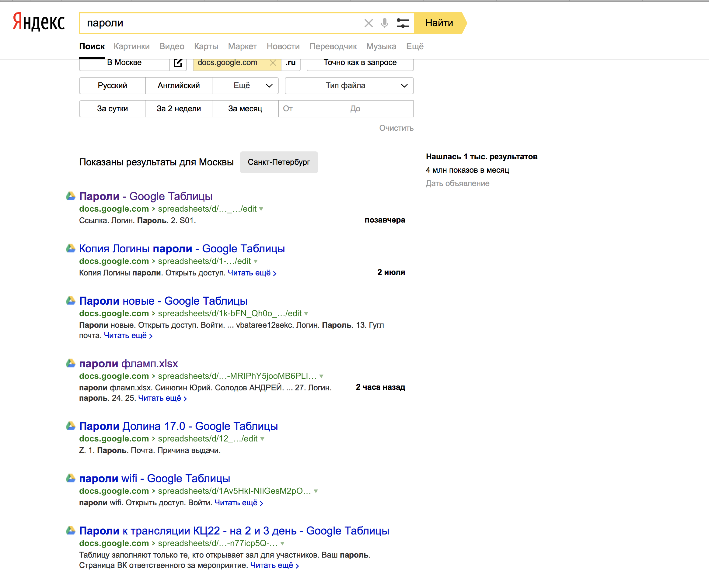Click Yandex logo to go home

(38, 22)
